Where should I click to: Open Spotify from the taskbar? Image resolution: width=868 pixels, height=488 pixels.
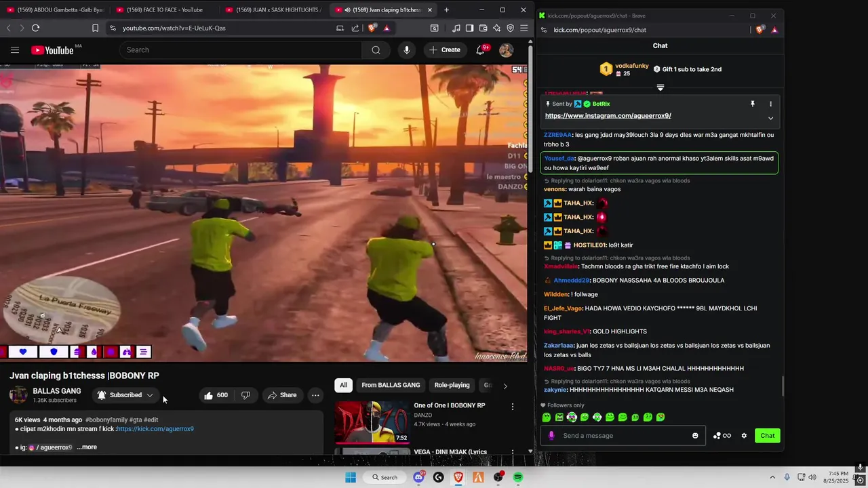518,477
